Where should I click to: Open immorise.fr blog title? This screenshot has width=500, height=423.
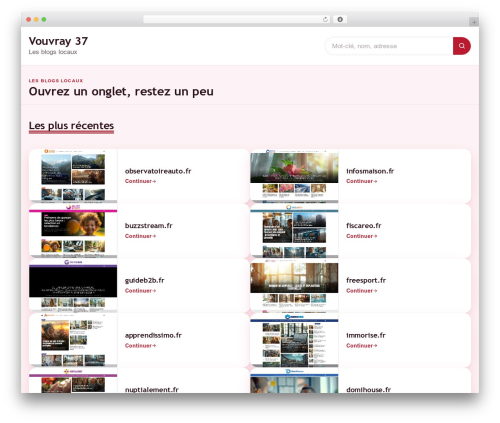point(366,335)
